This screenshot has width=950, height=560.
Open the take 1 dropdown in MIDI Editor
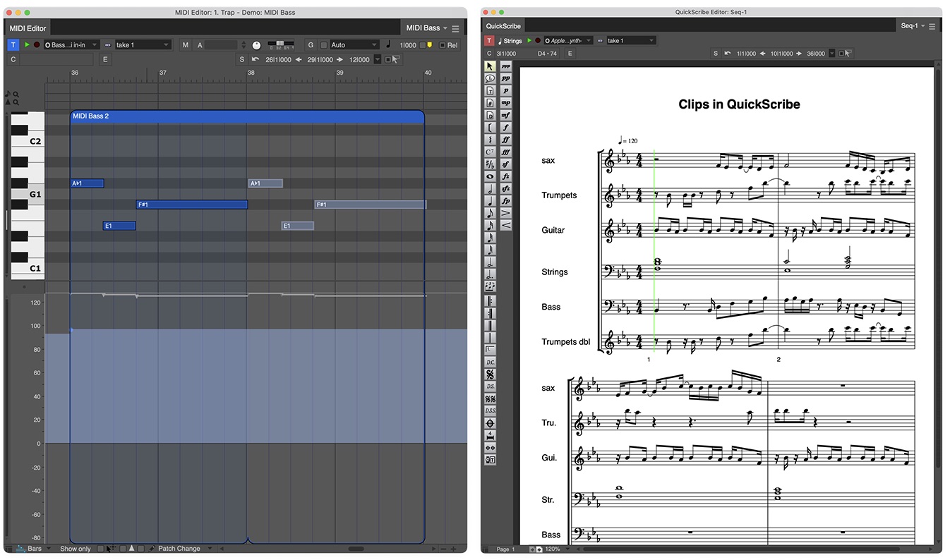(143, 45)
